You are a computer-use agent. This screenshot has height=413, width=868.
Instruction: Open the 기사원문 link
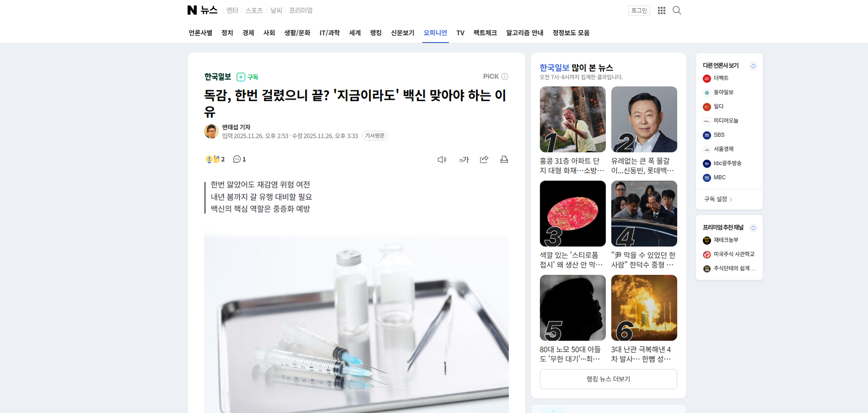375,136
